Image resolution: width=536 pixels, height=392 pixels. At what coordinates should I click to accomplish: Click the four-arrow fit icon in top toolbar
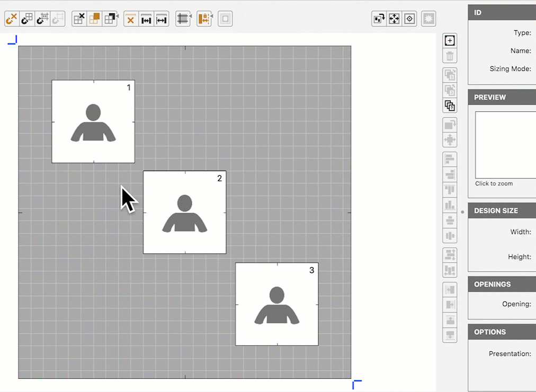(394, 19)
